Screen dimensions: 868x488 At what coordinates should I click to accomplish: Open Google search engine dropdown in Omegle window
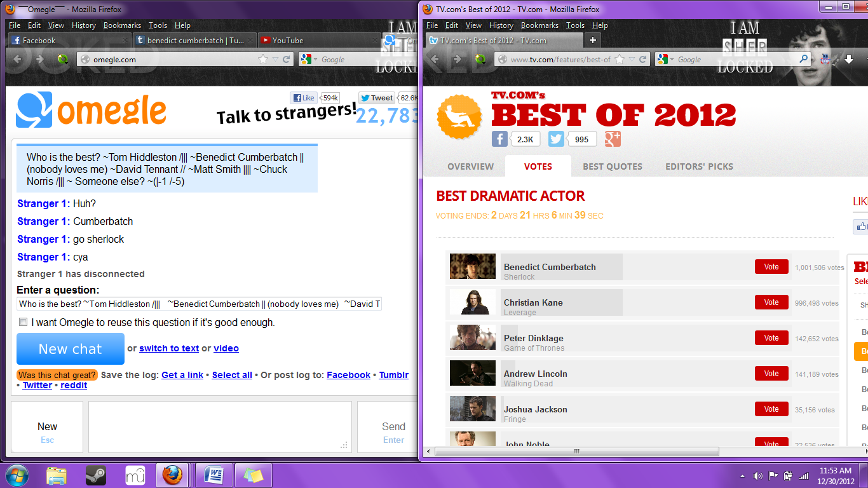coord(309,59)
